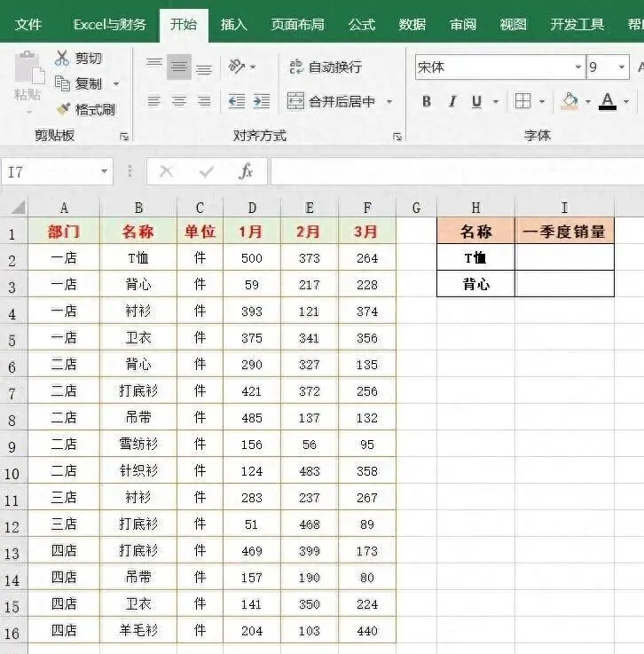644x654 pixels.
Task: Switch to the 公式 (Formulas) tab
Action: pyautogui.click(x=362, y=25)
